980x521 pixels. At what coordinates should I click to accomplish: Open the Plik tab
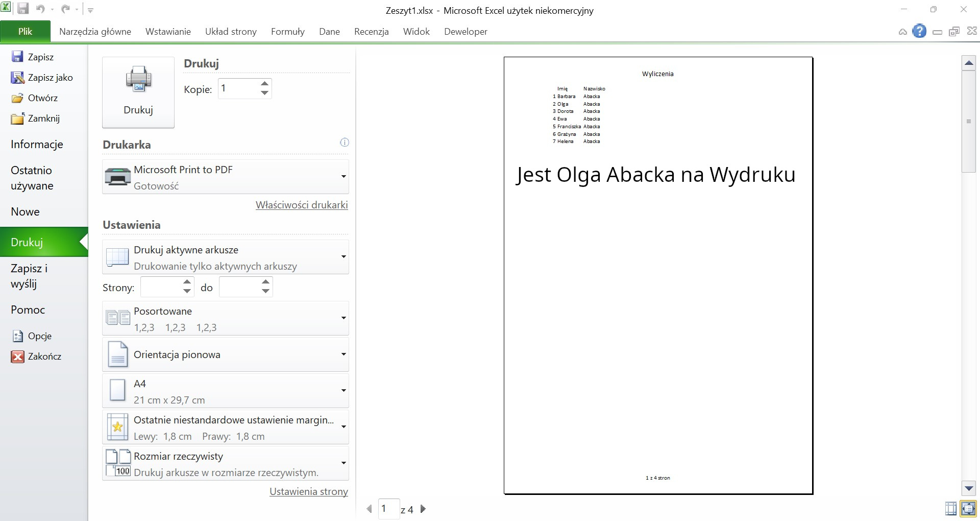coord(25,31)
